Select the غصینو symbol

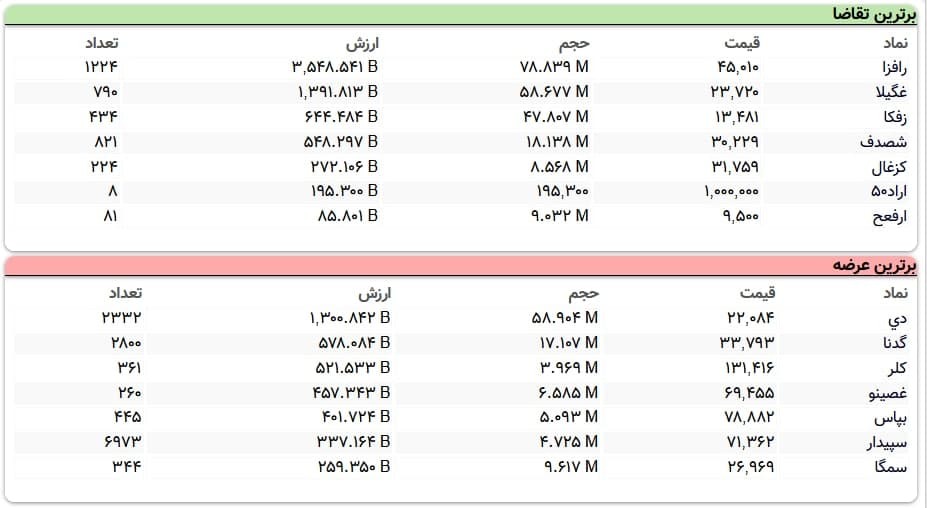885,393
